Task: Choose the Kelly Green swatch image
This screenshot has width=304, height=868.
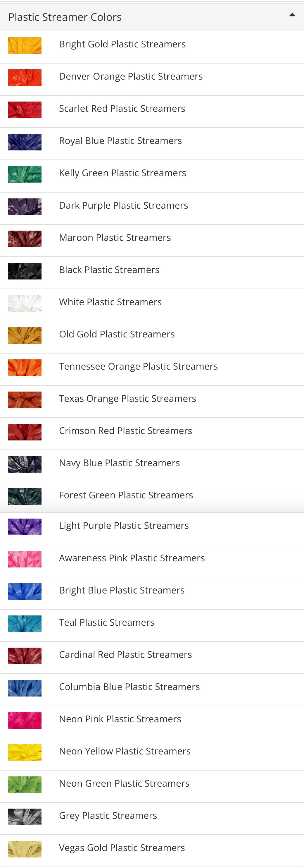Action: tap(25, 174)
